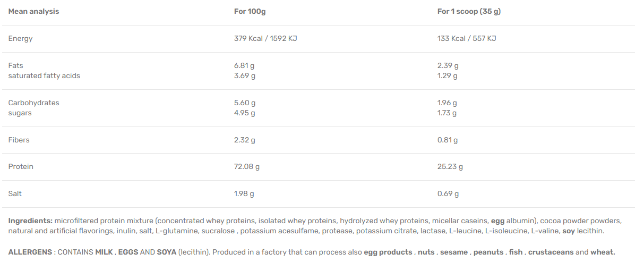This screenshot has height=262, width=644.
Task: Click the bold "Ingredients:" heading
Action: click(x=30, y=221)
